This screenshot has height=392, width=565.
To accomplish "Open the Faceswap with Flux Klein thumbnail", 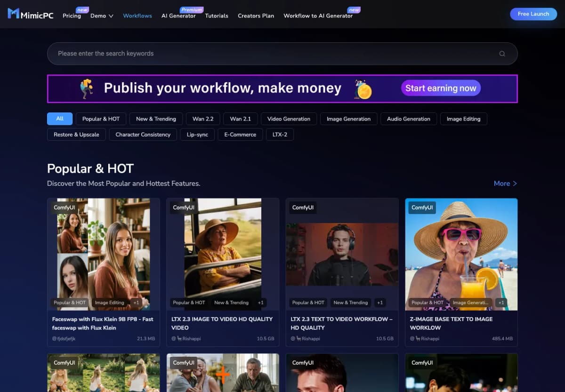I will point(104,254).
